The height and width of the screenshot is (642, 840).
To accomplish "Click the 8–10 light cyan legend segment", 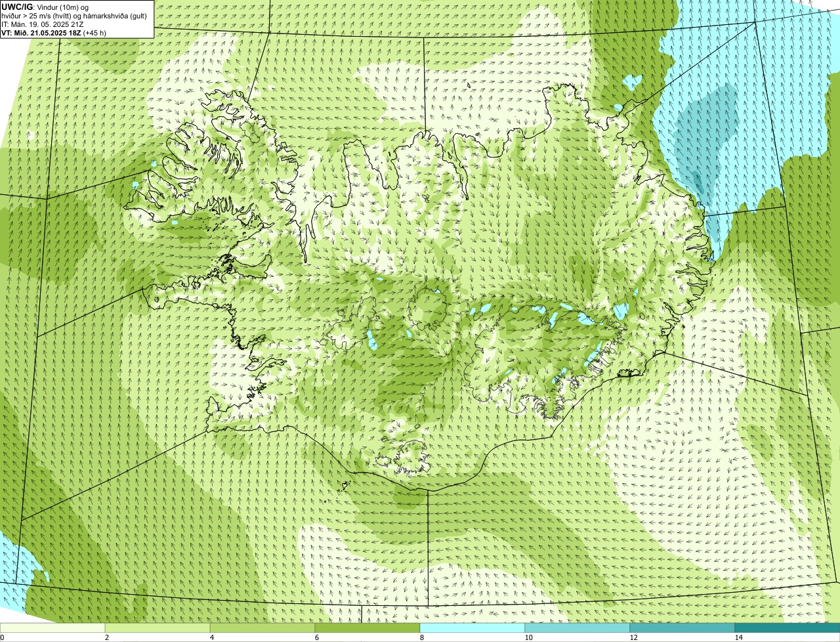I will [472, 628].
